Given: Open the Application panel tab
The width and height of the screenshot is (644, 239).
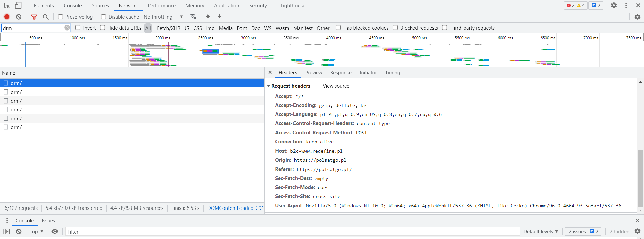Looking at the screenshot, I should [x=227, y=6].
